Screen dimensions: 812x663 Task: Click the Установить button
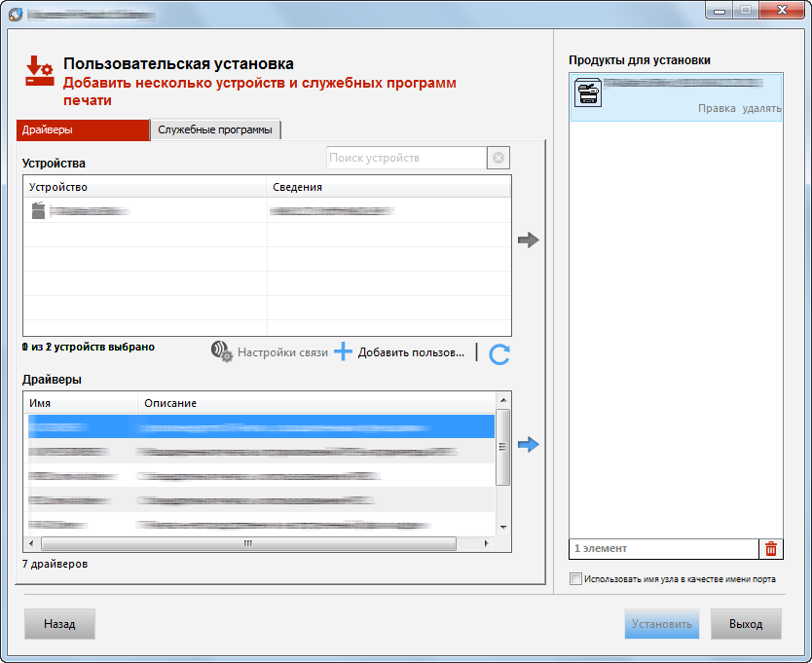[662, 624]
